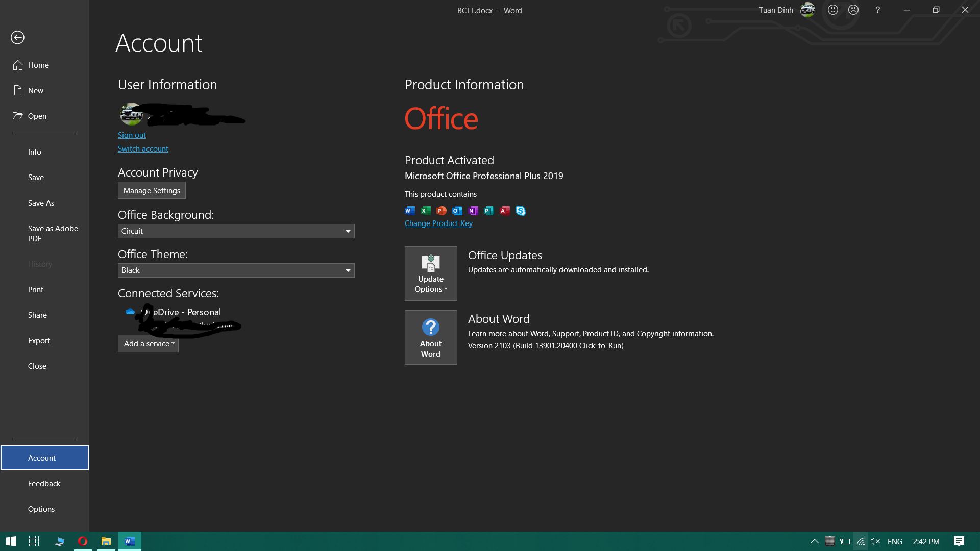Click the Manage Settings button under Account Privacy

[151, 190]
